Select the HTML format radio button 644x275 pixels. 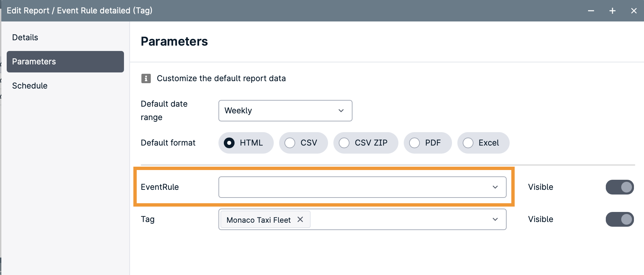(229, 143)
